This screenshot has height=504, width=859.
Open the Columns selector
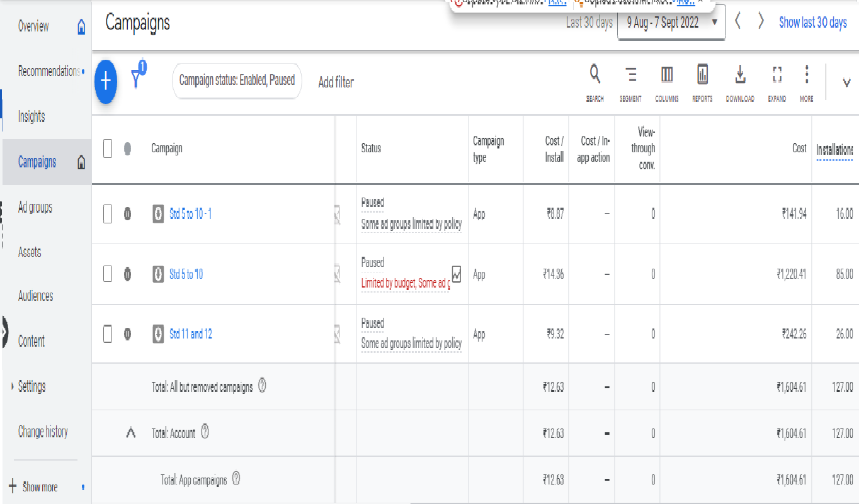(x=666, y=76)
